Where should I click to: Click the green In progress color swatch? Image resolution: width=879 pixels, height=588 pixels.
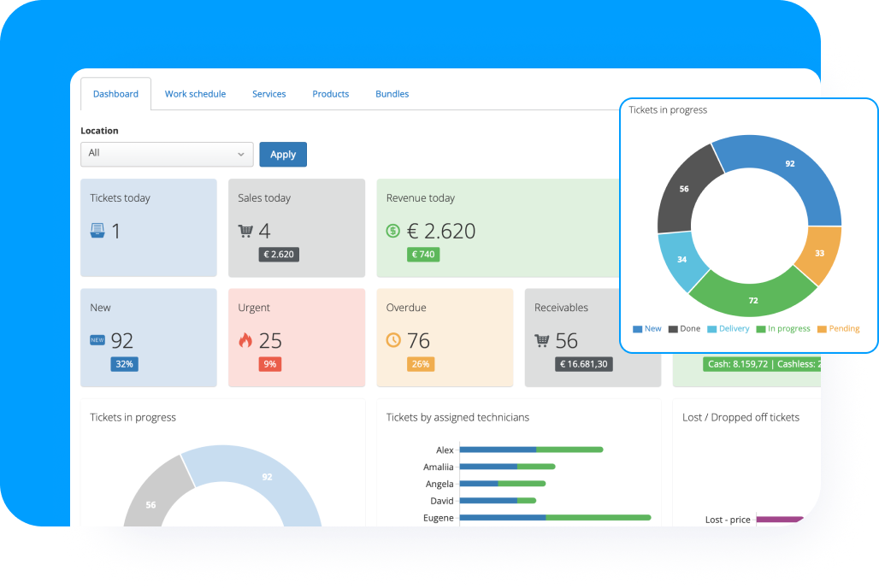tap(759, 328)
